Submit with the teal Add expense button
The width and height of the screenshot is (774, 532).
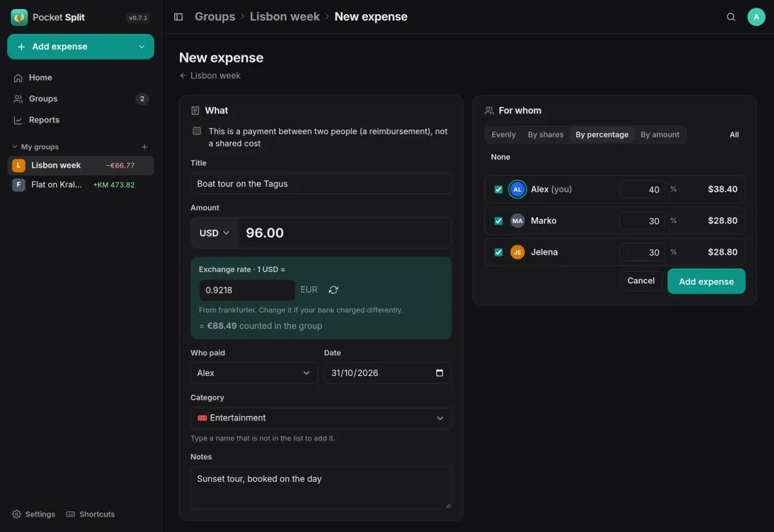[x=706, y=281]
